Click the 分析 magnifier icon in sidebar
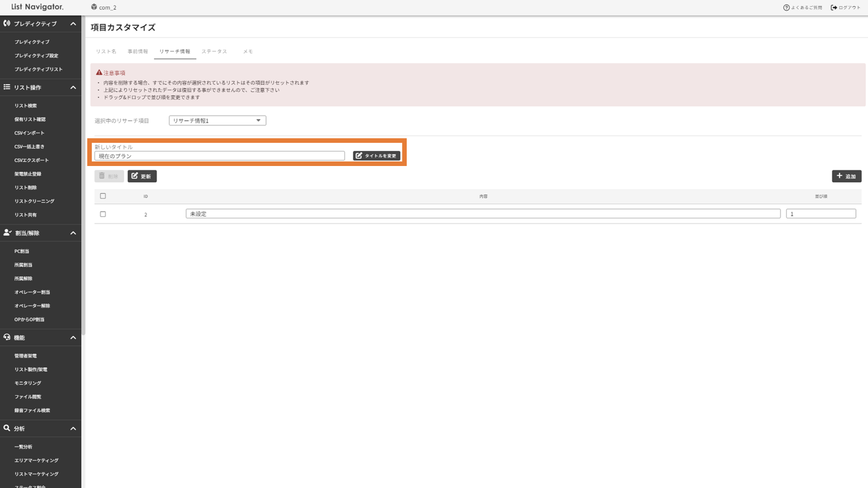Viewport: 868px width, 488px height. click(x=7, y=428)
